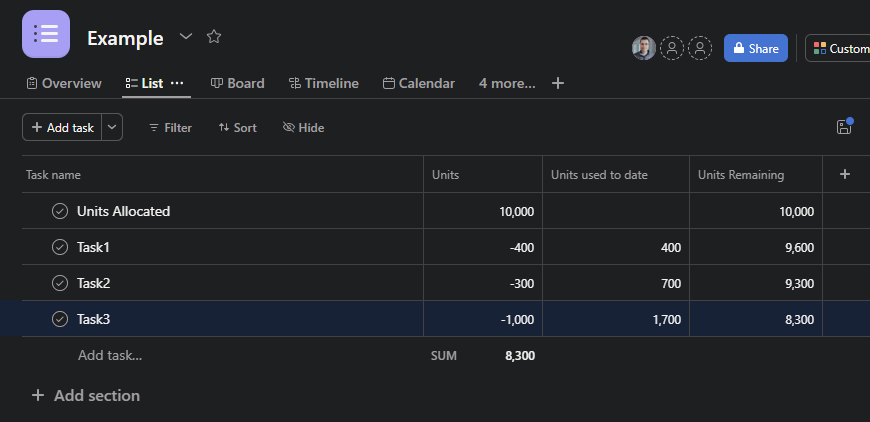Mark Task3 as complete

tap(60, 319)
